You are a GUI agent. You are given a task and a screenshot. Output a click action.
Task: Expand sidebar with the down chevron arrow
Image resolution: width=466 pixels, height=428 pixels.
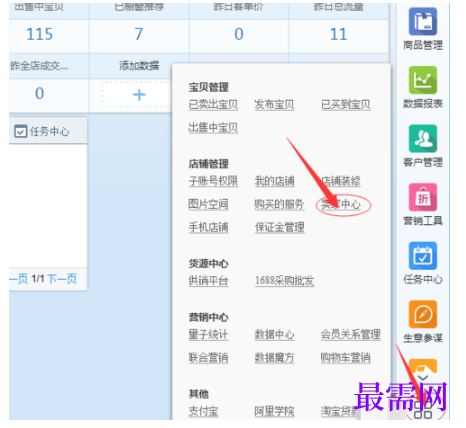pyautogui.click(x=423, y=378)
